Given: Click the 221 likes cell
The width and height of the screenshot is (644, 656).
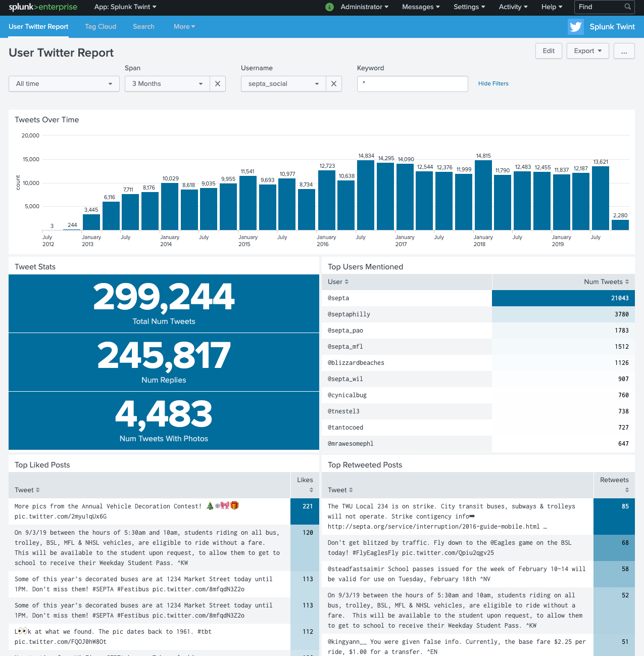Looking at the screenshot, I should pyautogui.click(x=305, y=511).
